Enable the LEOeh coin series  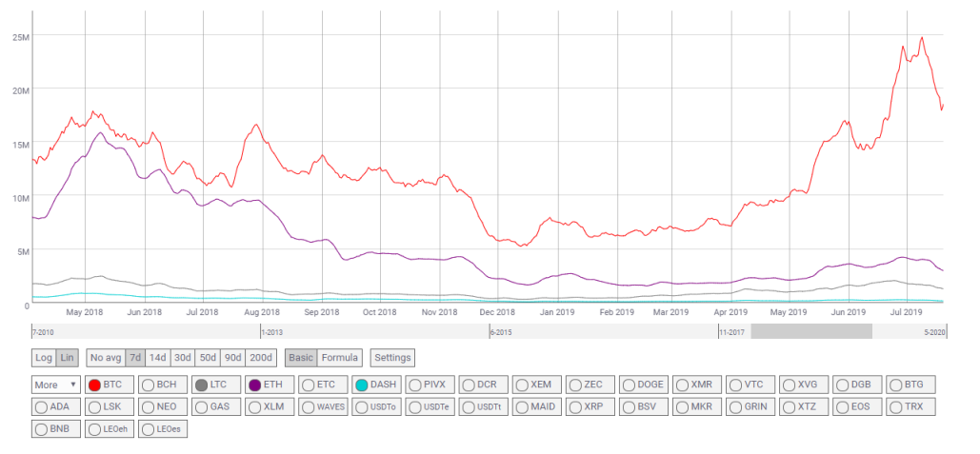click(108, 429)
